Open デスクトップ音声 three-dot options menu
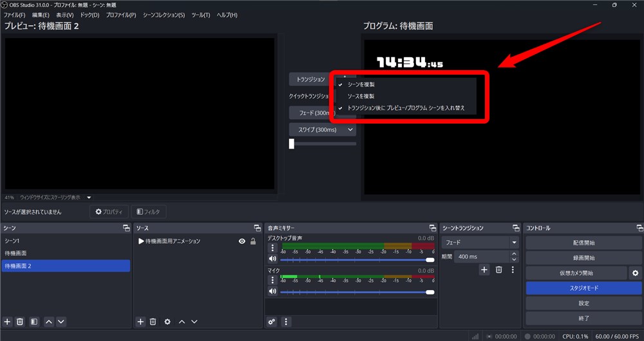Screen dimensions: 644x341 tap(272, 248)
